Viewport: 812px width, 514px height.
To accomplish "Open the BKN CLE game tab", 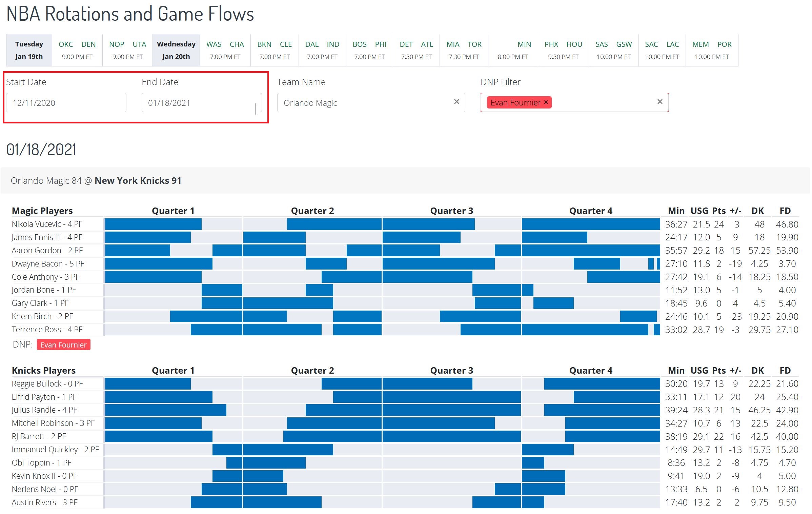I will 275,50.
